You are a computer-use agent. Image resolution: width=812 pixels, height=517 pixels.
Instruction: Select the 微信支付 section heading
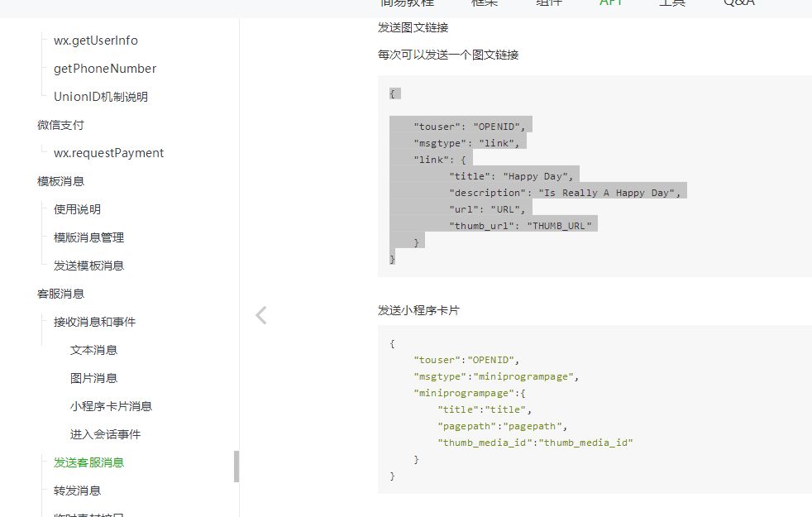click(x=60, y=125)
